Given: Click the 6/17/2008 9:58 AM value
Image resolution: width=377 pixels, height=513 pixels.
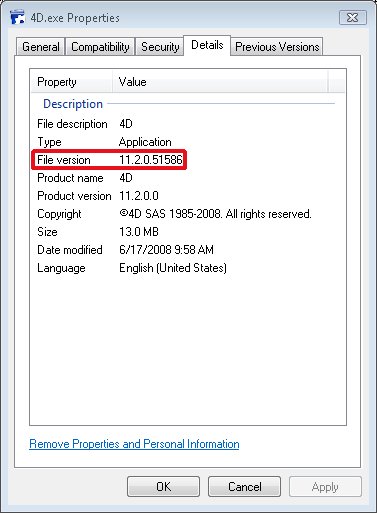Looking at the screenshot, I should point(166,250).
